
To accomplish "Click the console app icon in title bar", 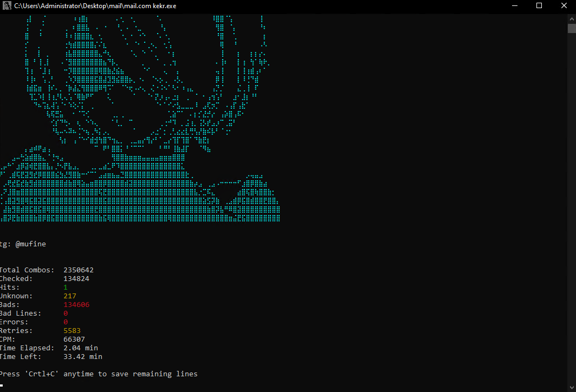I will [x=7, y=6].
